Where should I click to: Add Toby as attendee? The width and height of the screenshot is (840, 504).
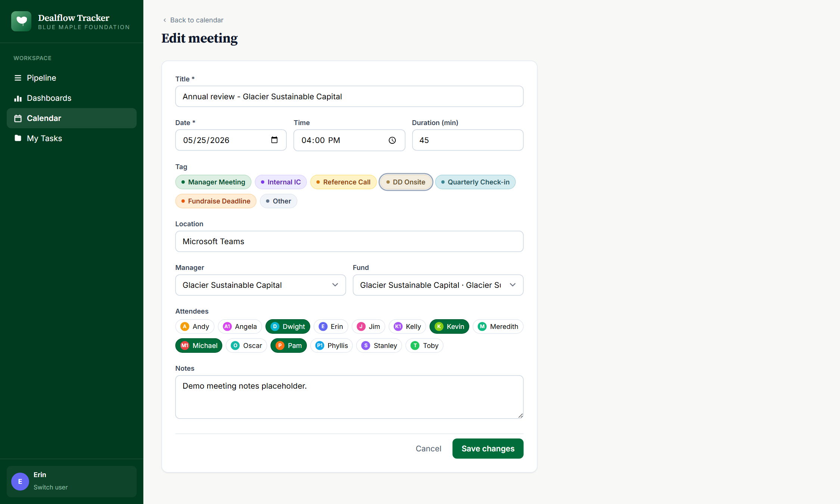tap(424, 346)
